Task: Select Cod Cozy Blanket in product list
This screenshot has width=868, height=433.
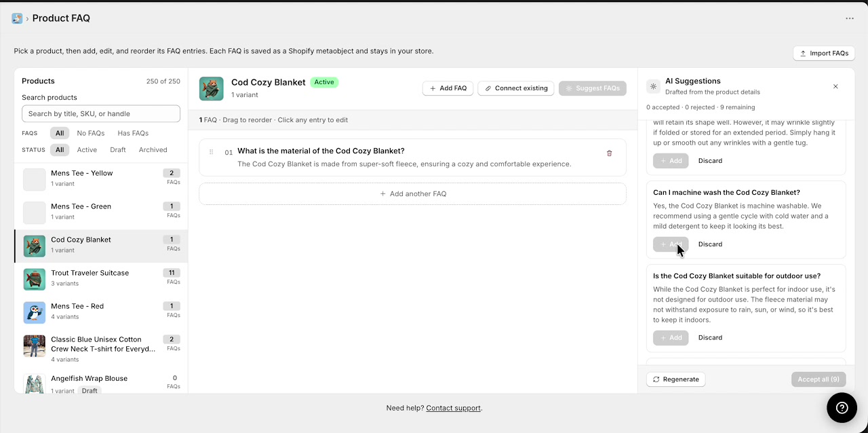Action: [101, 246]
